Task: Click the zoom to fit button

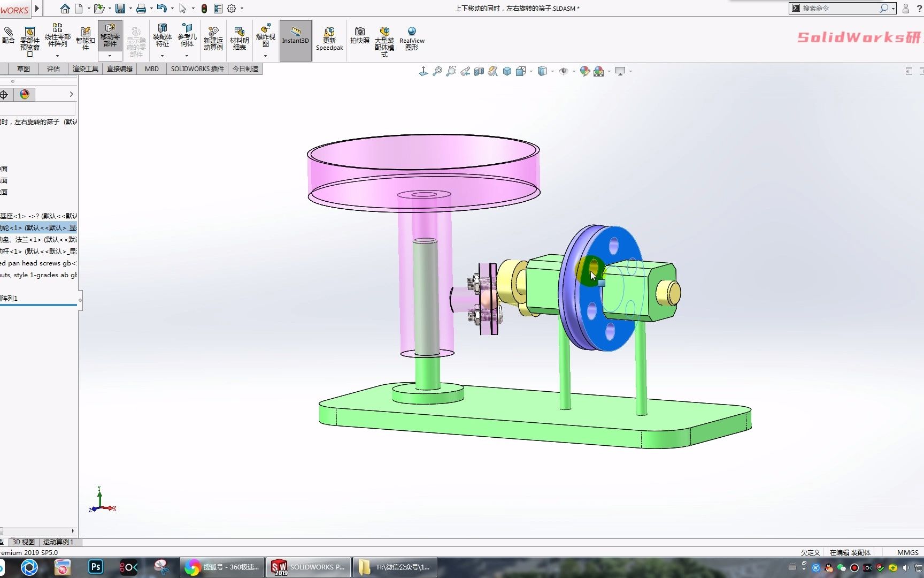Action: click(x=437, y=71)
